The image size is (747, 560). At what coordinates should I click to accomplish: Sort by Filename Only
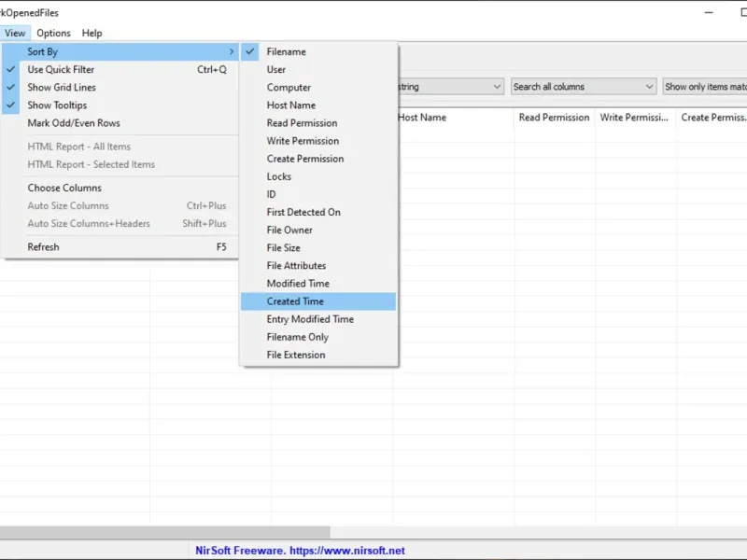318,337
